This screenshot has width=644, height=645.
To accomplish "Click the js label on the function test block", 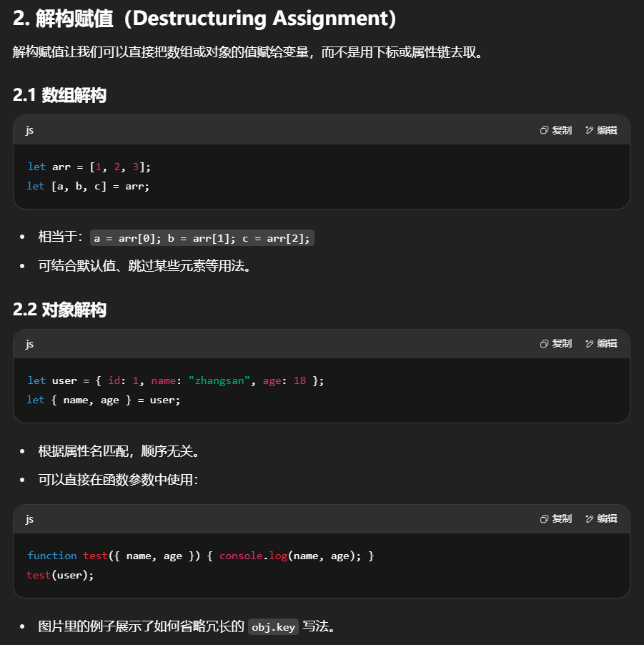I will click(30, 518).
